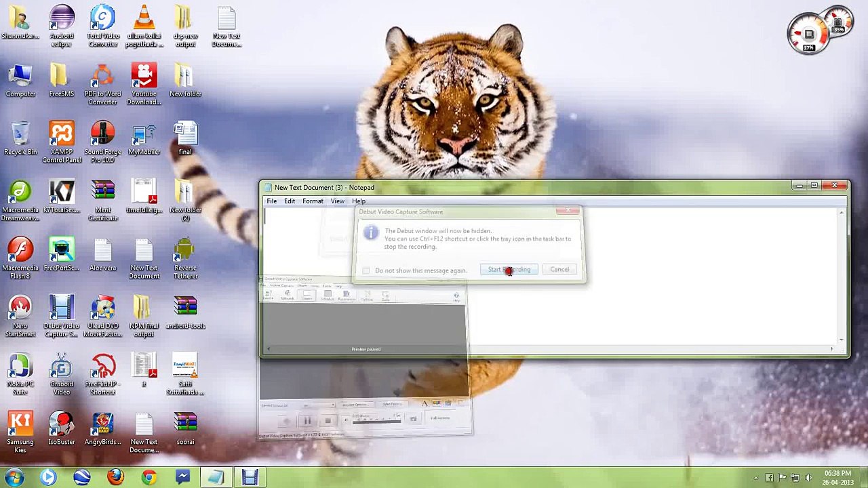Screen dimensions: 868x488
Task: Open Notepad View menu
Action: click(337, 201)
